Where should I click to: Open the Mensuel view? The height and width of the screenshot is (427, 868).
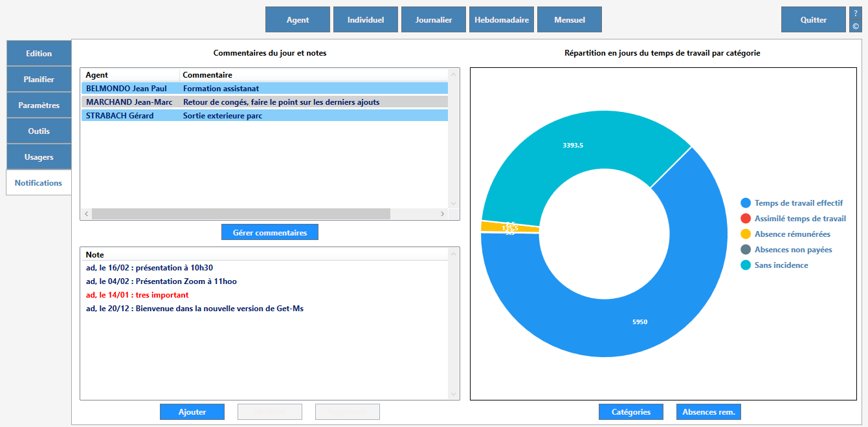(570, 19)
